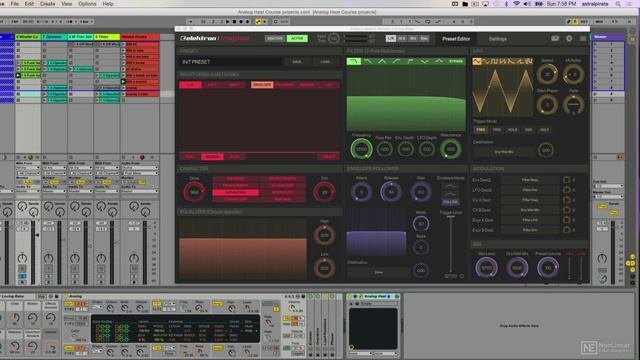Select FOLLOW envelope mode
The image size is (640, 360).
coord(450,202)
